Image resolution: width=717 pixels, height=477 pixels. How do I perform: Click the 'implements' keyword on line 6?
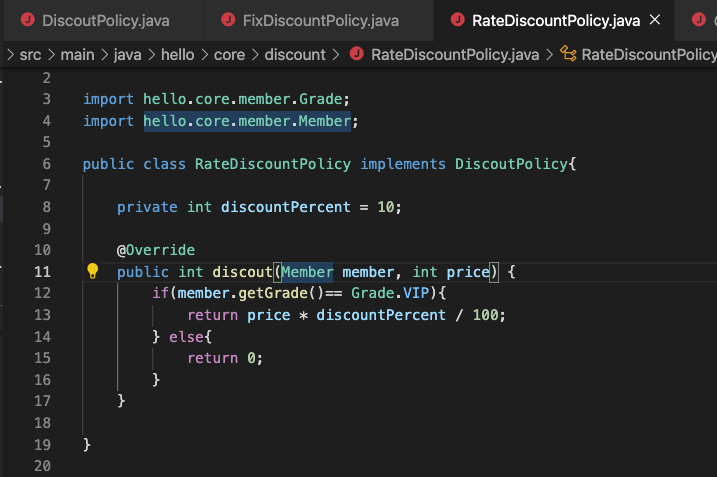pyautogui.click(x=403, y=164)
